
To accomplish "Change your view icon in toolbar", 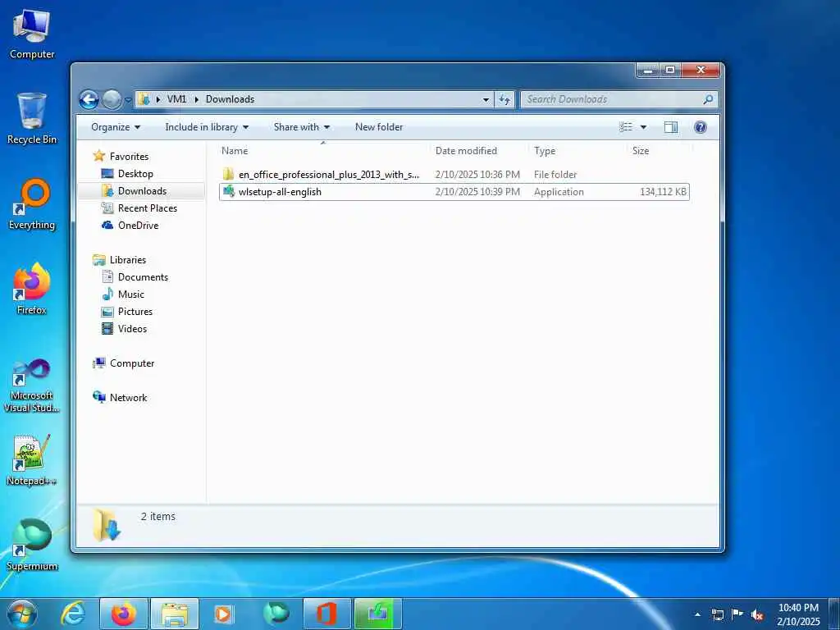I will tap(626, 127).
